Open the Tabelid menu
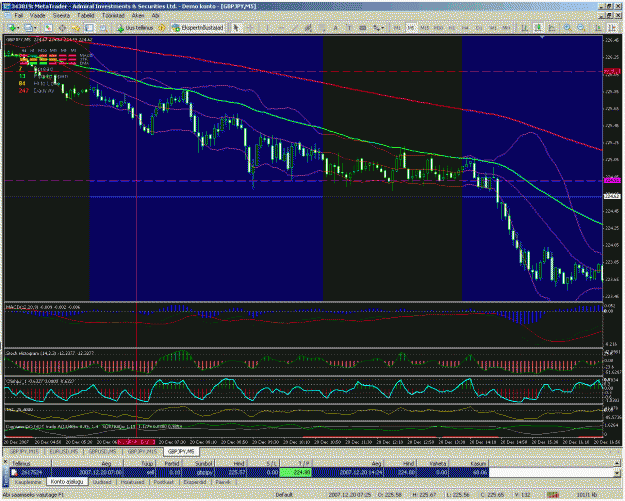This screenshot has width=625, height=501. [x=85, y=16]
